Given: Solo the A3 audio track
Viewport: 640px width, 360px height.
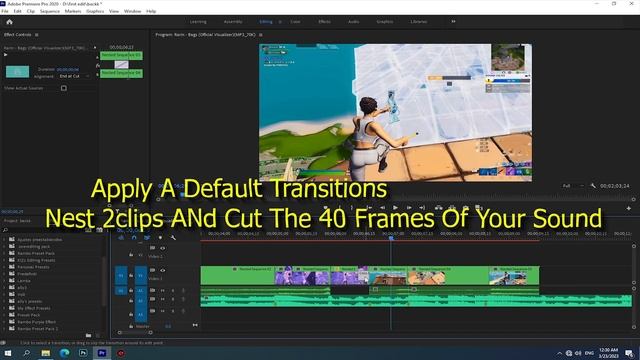Looking at the screenshot, I should [x=173, y=311].
